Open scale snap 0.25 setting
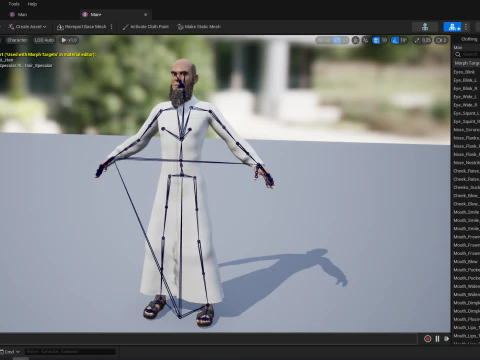The image size is (480, 360). 422,40
